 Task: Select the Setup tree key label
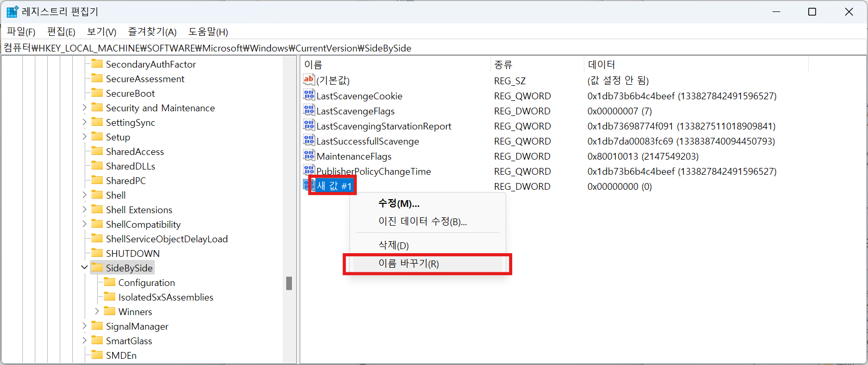(x=118, y=137)
